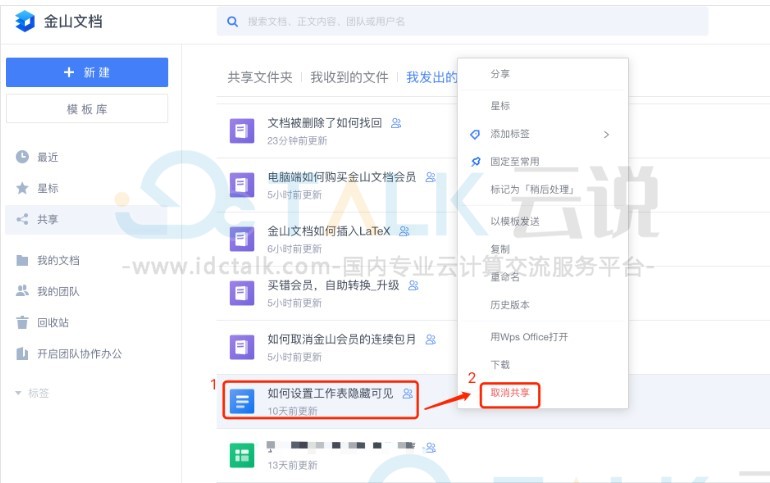Screen dimensions: 770x483
Task: Click the 金山文档 logo icon
Action: point(25,21)
